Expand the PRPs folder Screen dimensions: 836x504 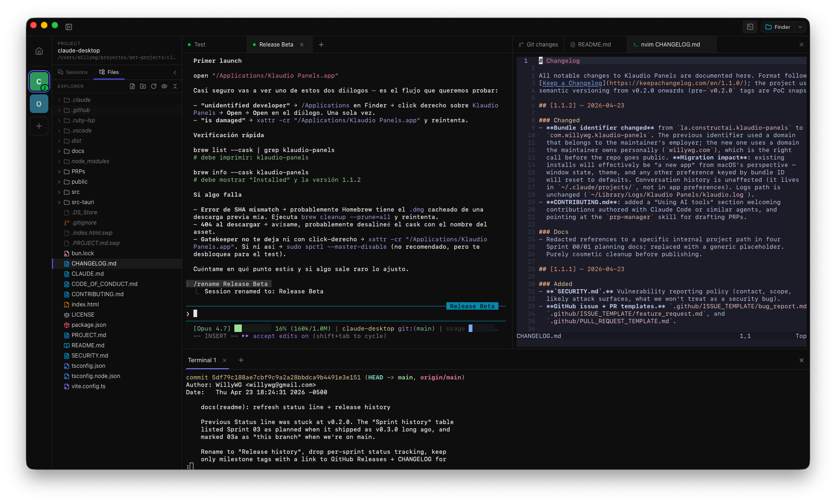[117, 172]
